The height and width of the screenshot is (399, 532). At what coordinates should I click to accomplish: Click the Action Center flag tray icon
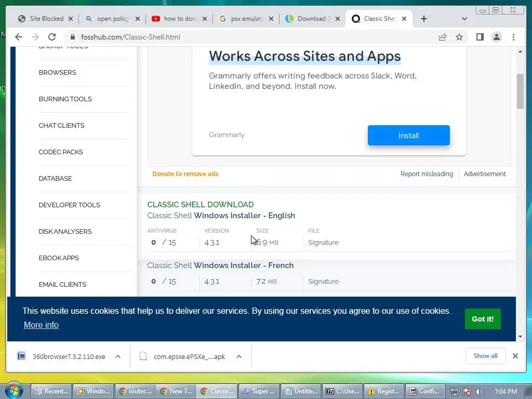tap(467, 392)
